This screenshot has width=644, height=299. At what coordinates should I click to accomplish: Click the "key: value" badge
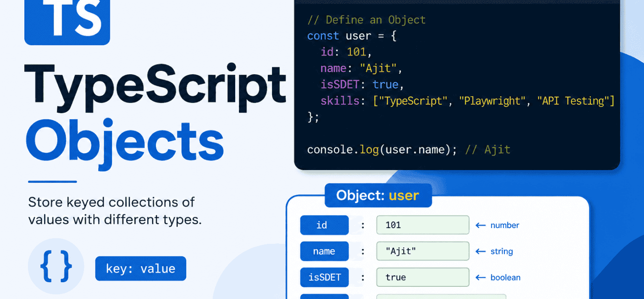[x=140, y=269]
